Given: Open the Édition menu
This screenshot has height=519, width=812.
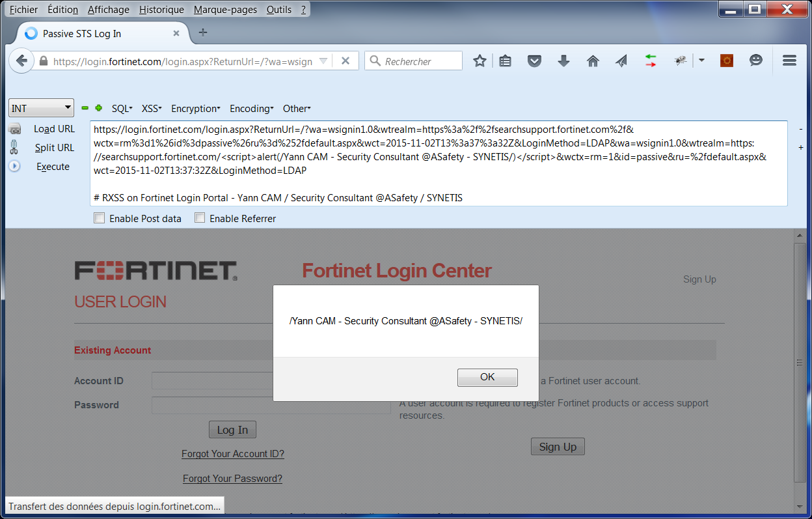Looking at the screenshot, I should (x=62, y=10).
